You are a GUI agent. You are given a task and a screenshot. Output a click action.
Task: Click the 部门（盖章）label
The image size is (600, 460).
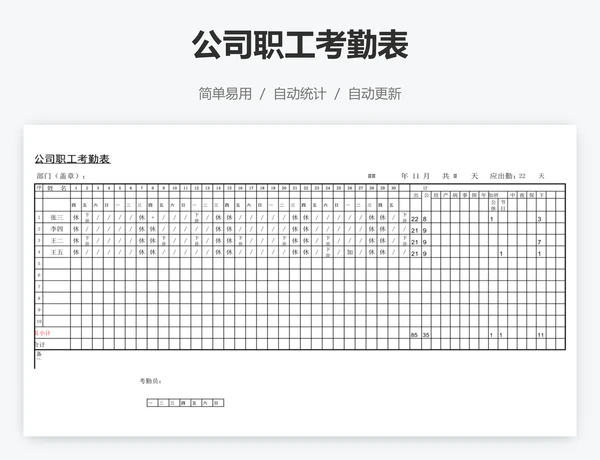point(60,176)
